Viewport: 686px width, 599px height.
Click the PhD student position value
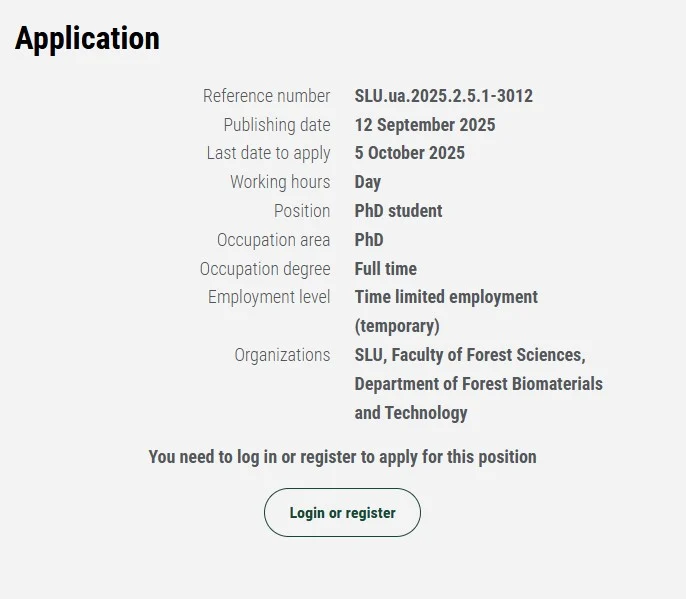point(398,211)
